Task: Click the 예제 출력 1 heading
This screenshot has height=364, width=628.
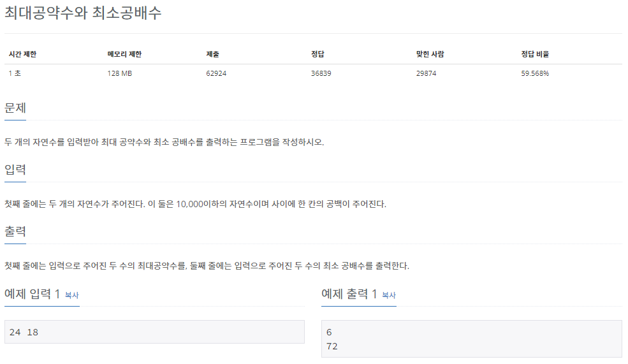Action: pyautogui.click(x=349, y=294)
